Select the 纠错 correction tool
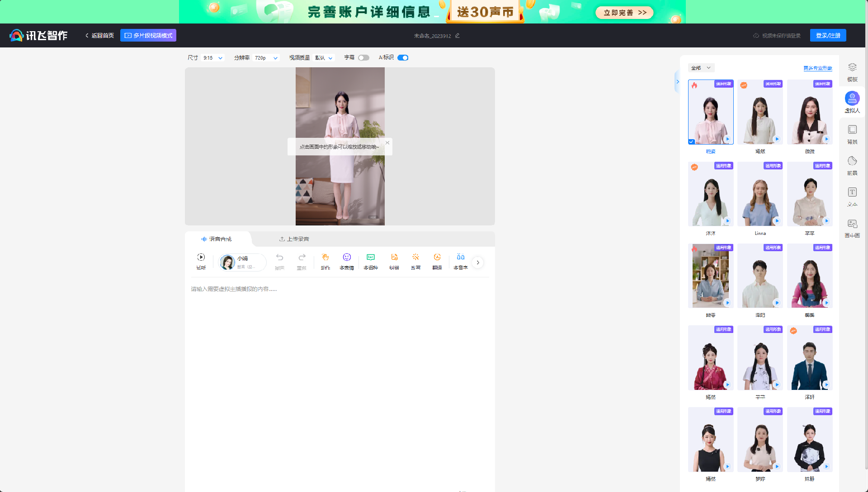The image size is (868, 492). pyautogui.click(x=394, y=262)
